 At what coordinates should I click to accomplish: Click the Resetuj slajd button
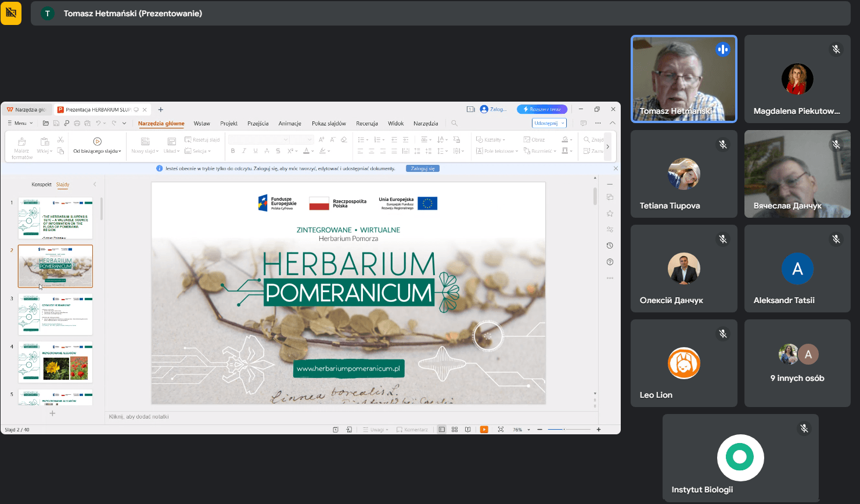pos(202,140)
